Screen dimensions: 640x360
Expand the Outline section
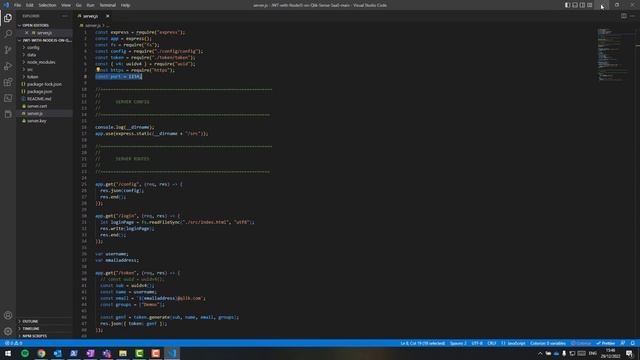pos(30,321)
